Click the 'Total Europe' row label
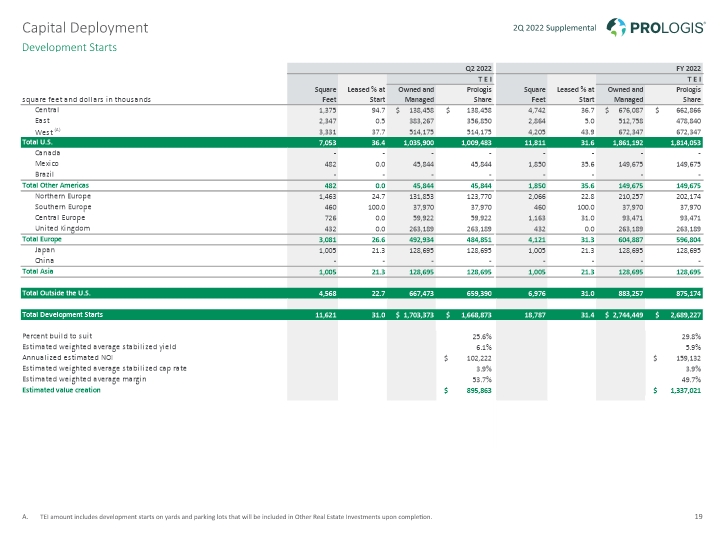 42,239
